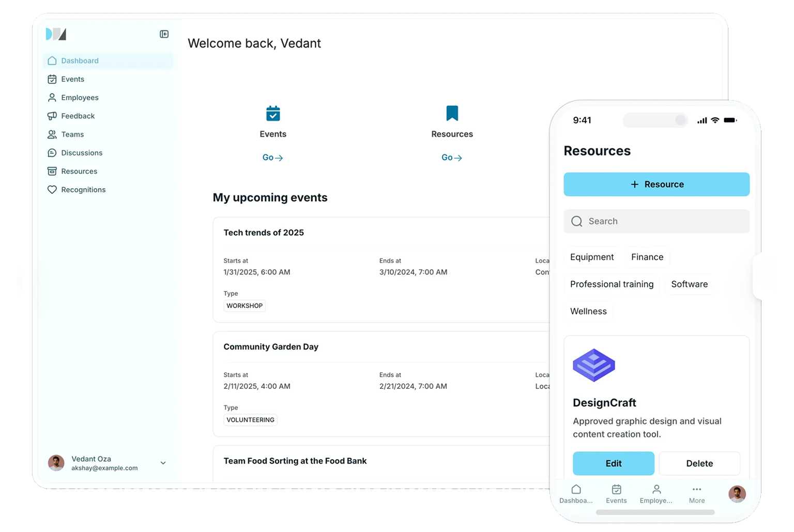Switch to Events tab in mobile nav
794x532 pixels.
[x=616, y=494]
